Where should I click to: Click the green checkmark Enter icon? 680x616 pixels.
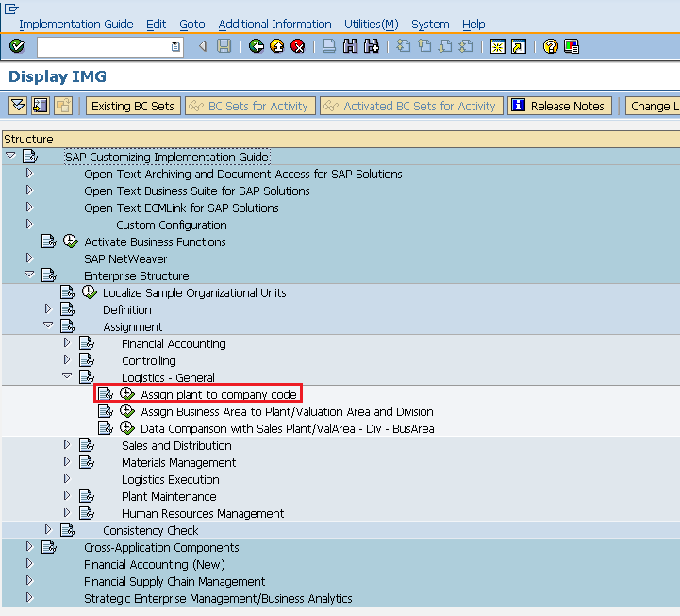coord(17,46)
